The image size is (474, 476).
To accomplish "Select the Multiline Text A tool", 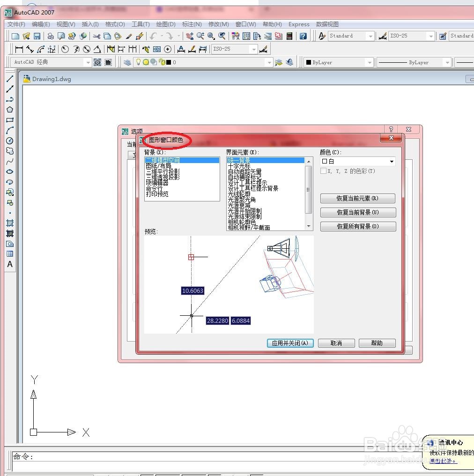I will coord(10,264).
